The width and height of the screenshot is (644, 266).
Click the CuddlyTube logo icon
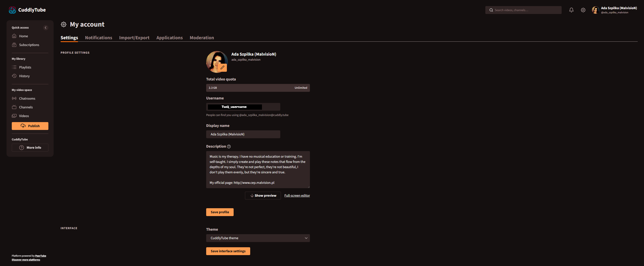[12, 10]
